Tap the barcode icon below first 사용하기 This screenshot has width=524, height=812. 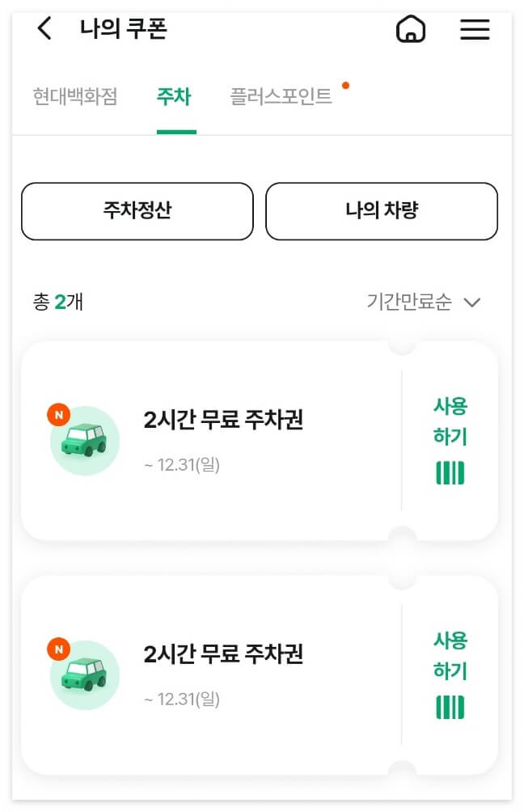click(450, 472)
